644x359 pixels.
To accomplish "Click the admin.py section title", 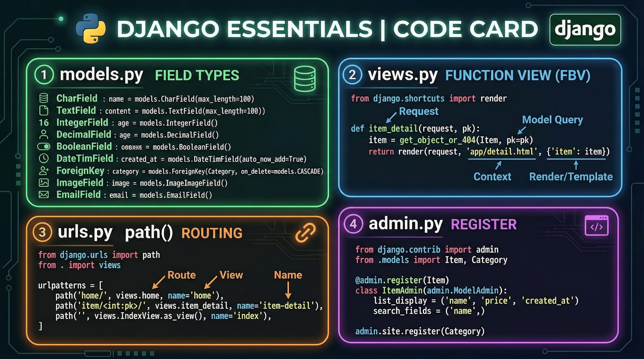I will pyautogui.click(x=406, y=224).
